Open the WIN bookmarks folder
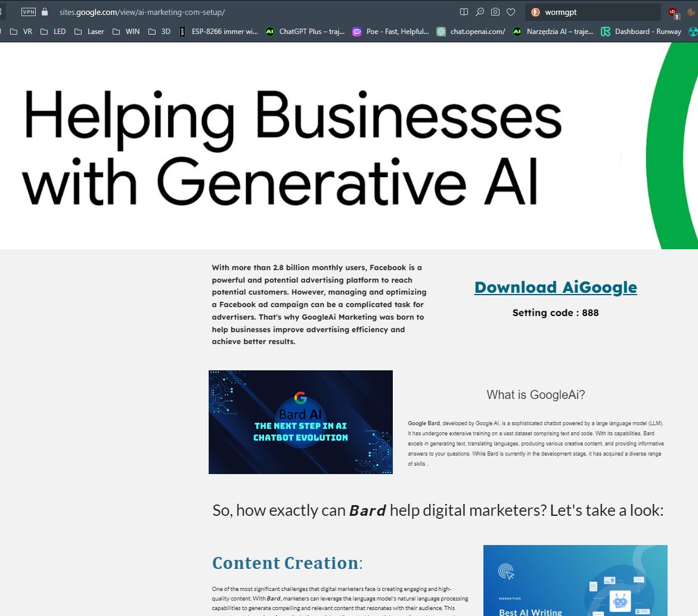The width and height of the screenshot is (698, 616). [126, 32]
